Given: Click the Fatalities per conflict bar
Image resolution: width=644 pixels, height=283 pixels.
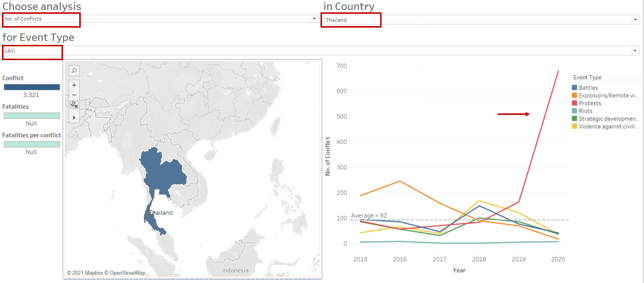Looking at the screenshot, I should pos(32,144).
